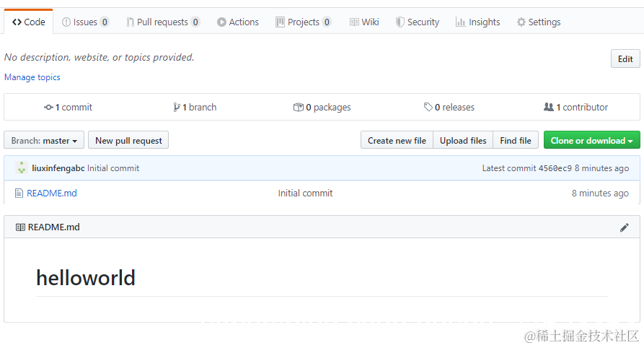Click the bar graph icon on Insights tab

click(x=460, y=22)
